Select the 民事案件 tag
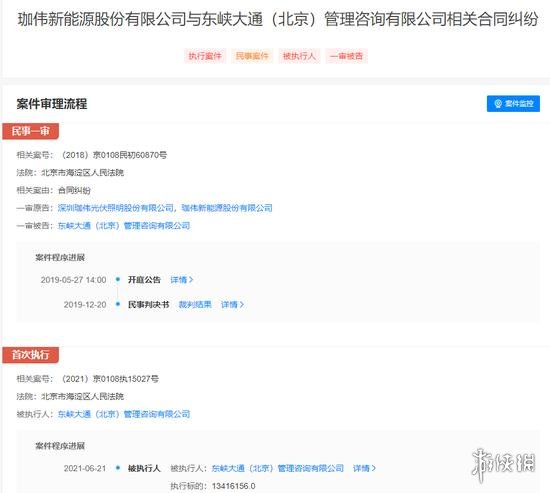 tap(252, 56)
